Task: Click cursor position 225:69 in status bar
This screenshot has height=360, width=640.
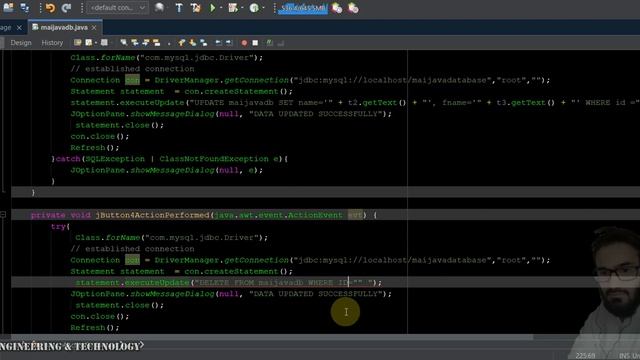Action: tap(585, 356)
